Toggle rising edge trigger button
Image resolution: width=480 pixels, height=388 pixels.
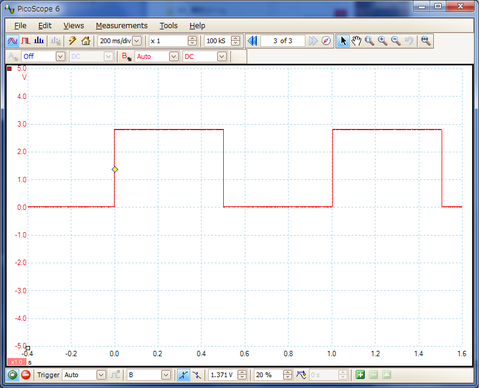pos(183,375)
